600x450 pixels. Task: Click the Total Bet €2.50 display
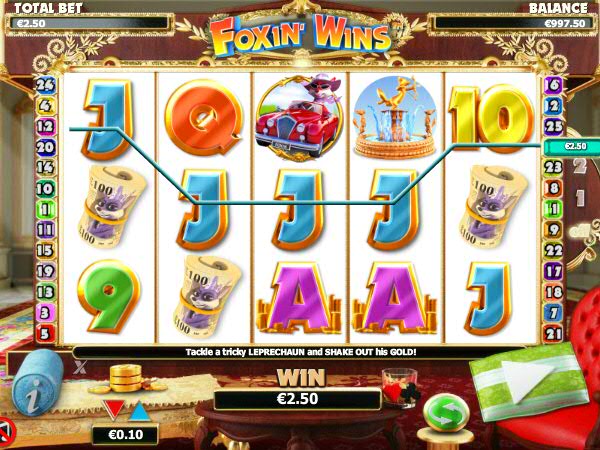87,23
